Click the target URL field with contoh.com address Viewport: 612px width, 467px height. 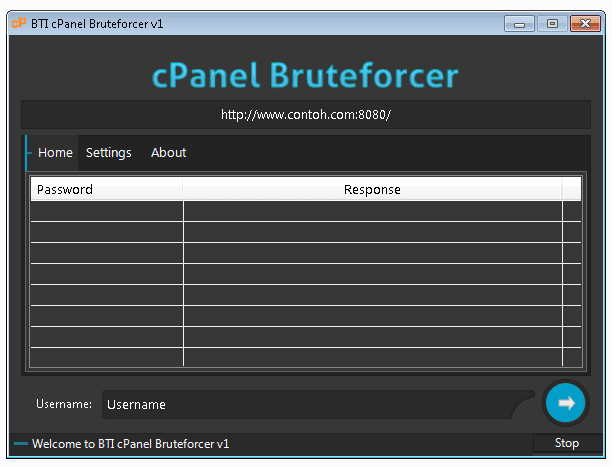(x=305, y=115)
